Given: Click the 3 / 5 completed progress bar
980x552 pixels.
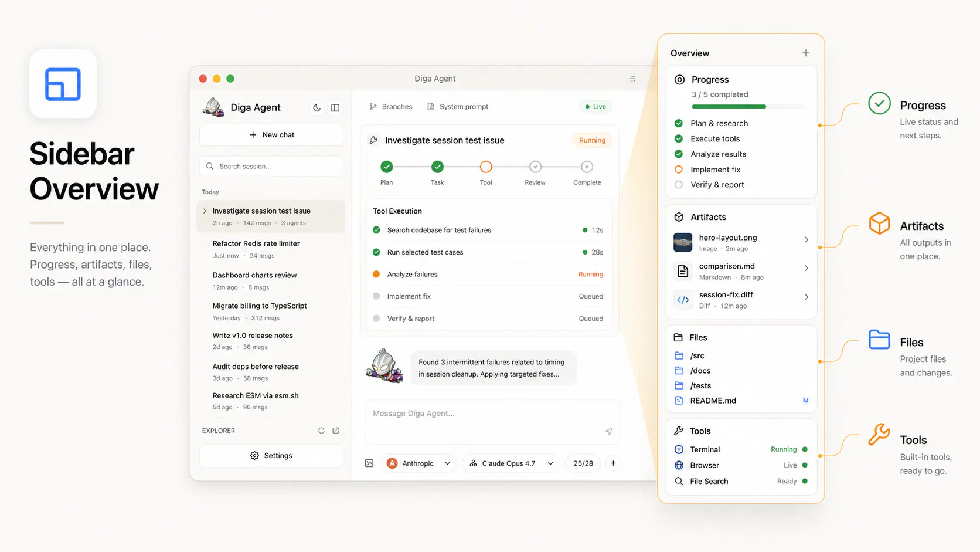Looking at the screenshot, I should (747, 107).
